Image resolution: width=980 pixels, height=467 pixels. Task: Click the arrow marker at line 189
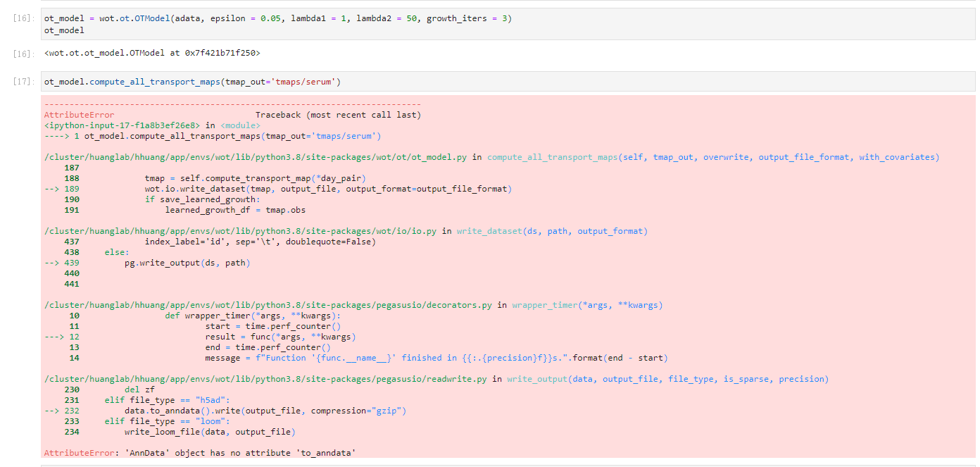pyautogui.click(x=53, y=189)
